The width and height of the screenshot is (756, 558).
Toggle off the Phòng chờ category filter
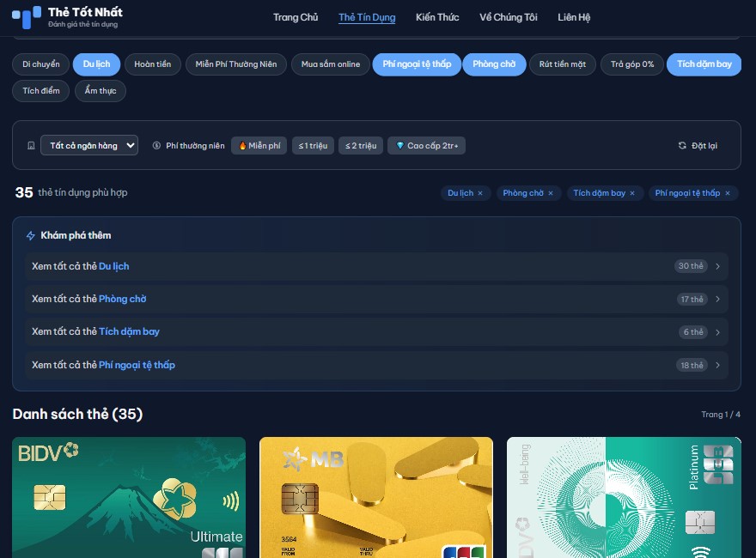click(x=494, y=64)
